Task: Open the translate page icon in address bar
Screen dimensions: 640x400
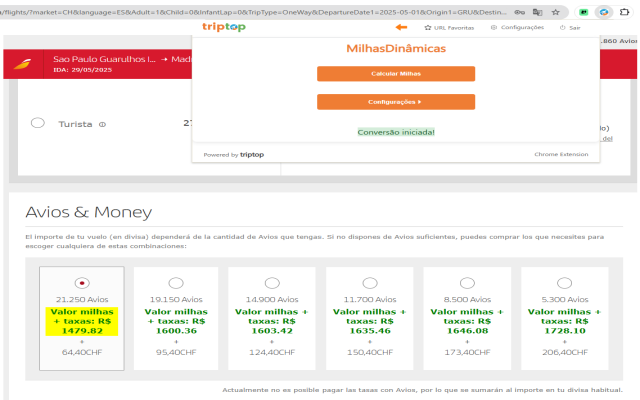Action: [x=538, y=12]
